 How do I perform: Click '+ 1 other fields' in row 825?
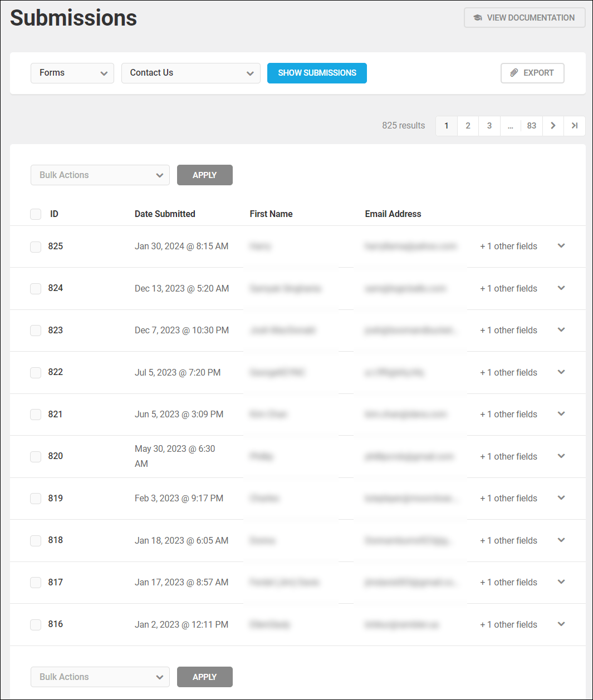509,247
